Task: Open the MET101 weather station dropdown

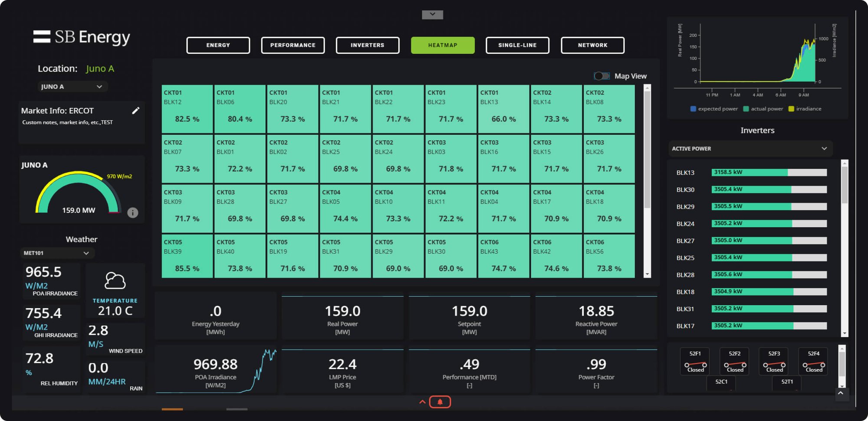Action: [x=57, y=253]
